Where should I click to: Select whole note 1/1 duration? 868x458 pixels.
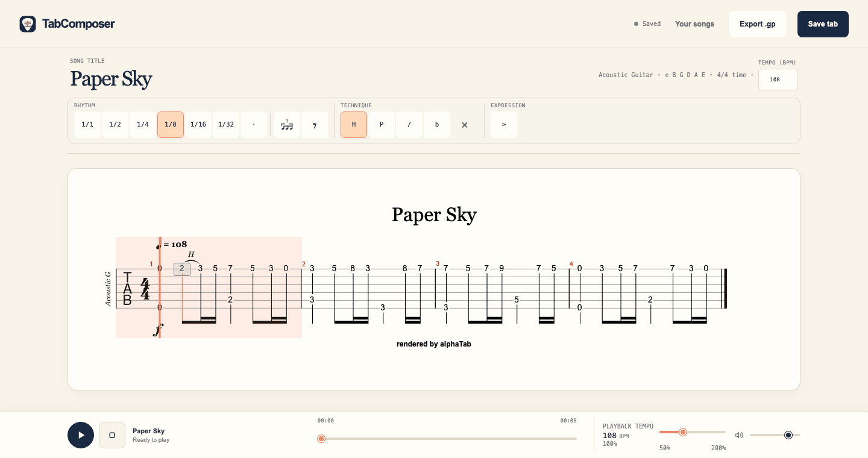pos(87,125)
